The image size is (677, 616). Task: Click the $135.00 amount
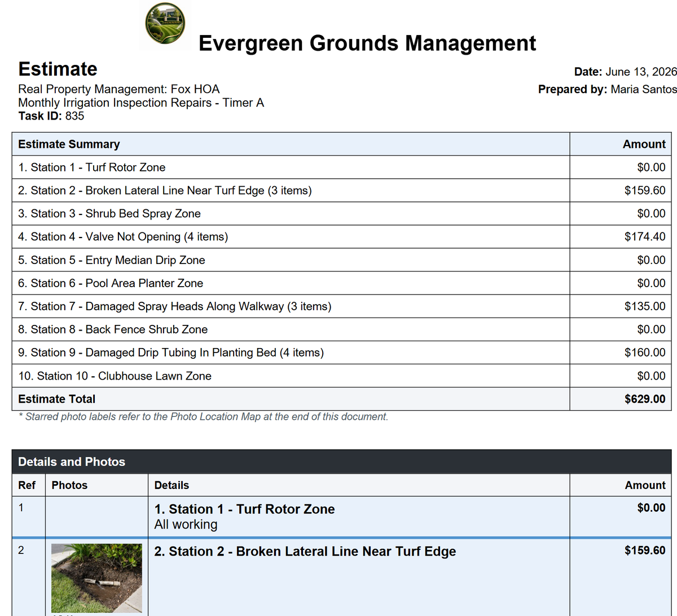click(645, 306)
